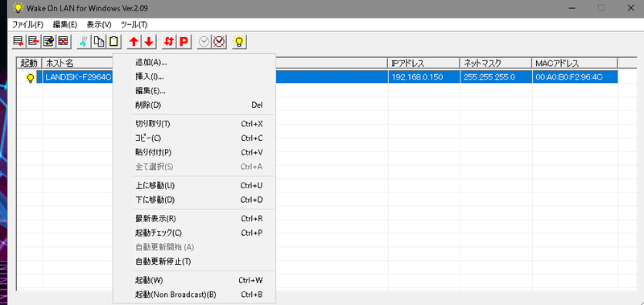Open the 編集(E) menu
This screenshot has height=305, width=644.
pos(65,24)
